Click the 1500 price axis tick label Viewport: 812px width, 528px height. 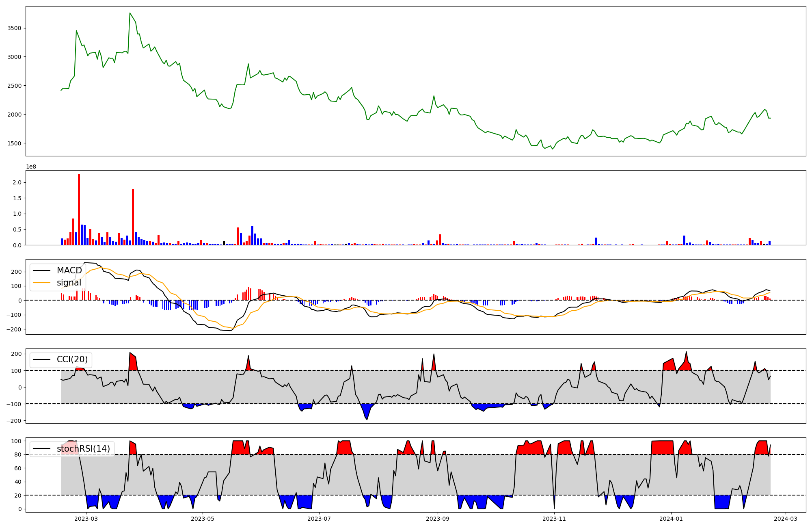[14, 143]
